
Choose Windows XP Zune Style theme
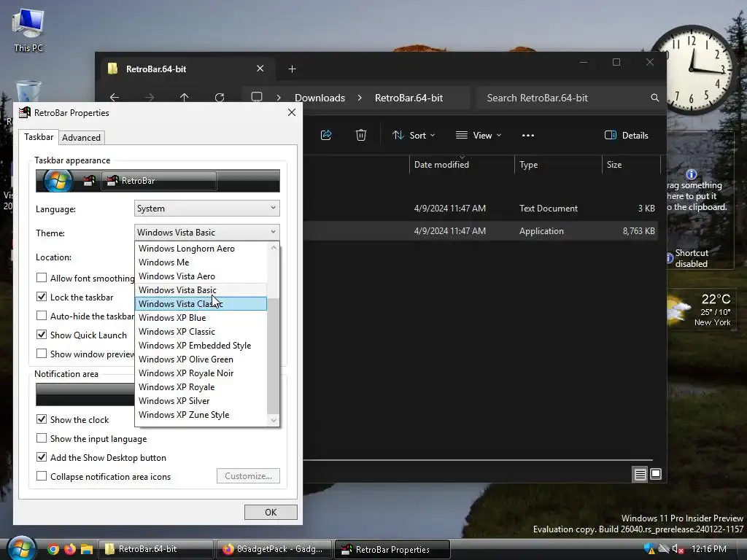click(201, 415)
